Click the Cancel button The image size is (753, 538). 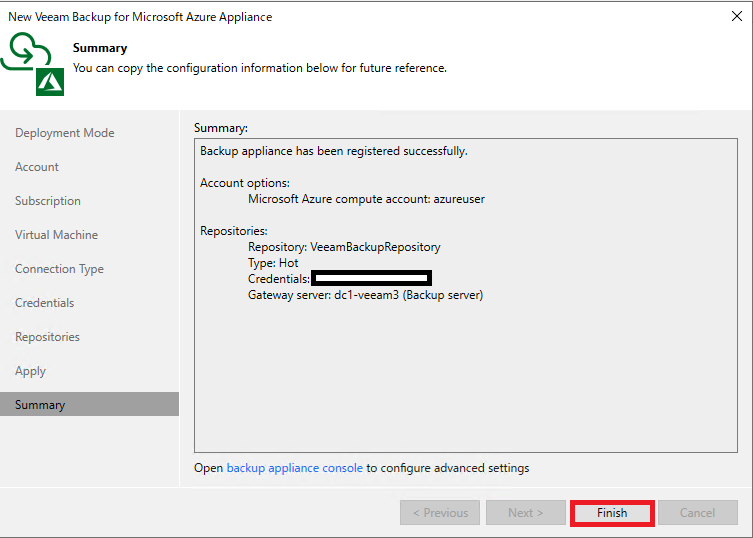[697, 513]
